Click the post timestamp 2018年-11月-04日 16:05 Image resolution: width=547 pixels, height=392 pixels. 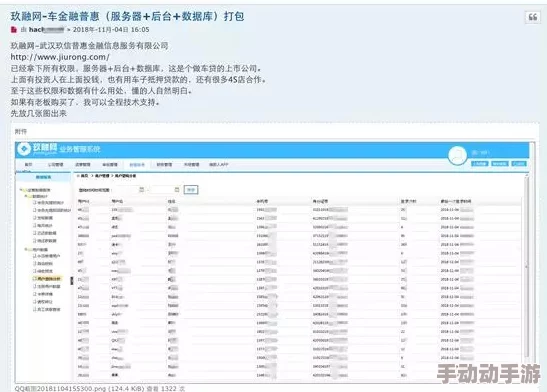coord(111,30)
